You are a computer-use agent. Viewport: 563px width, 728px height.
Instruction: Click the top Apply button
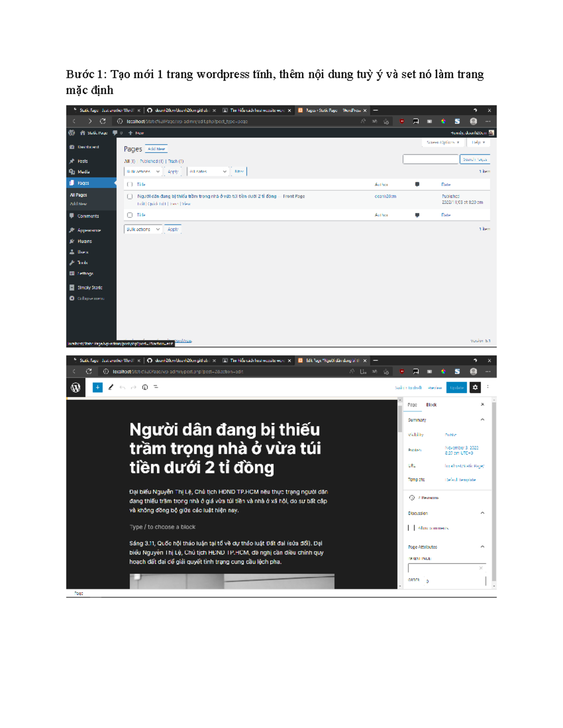pyautogui.click(x=173, y=172)
